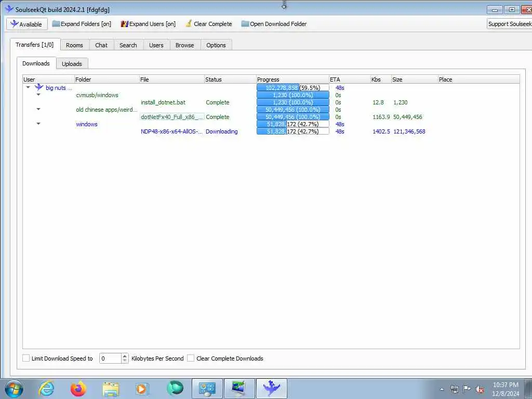This screenshot has width=532, height=399.
Task: Click the NDP48 file 42.7% progress bar
Action: [x=293, y=131]
